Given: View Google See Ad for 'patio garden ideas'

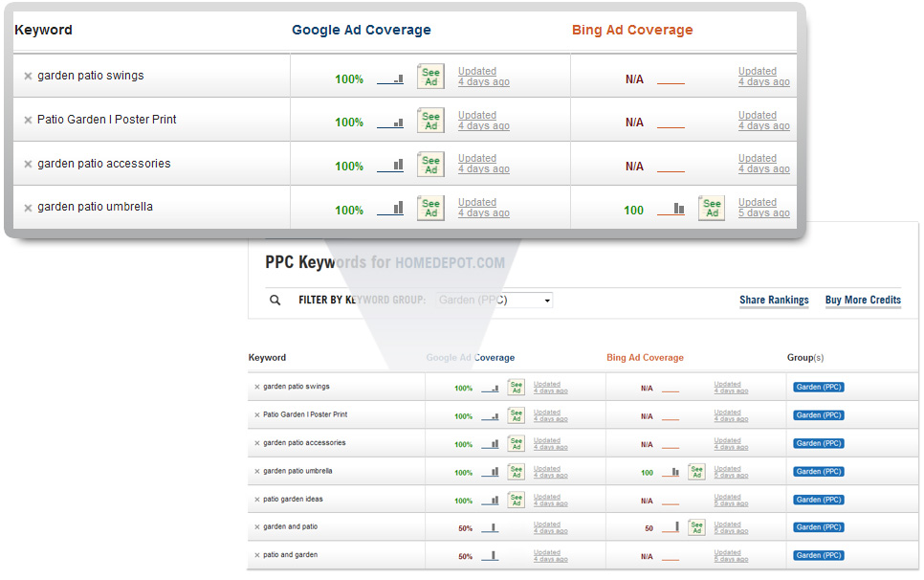Looking at the screenshot, I should (x=517, y=500).
